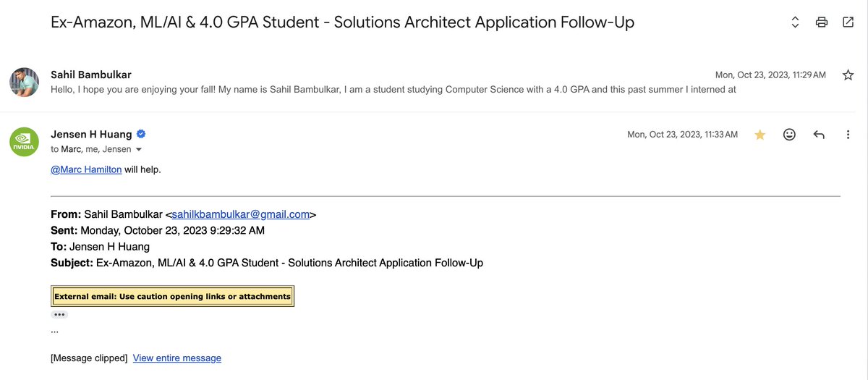Show recipient details dropdown arrow
Viewport: 868px width, 380px height.
point(139,150)
